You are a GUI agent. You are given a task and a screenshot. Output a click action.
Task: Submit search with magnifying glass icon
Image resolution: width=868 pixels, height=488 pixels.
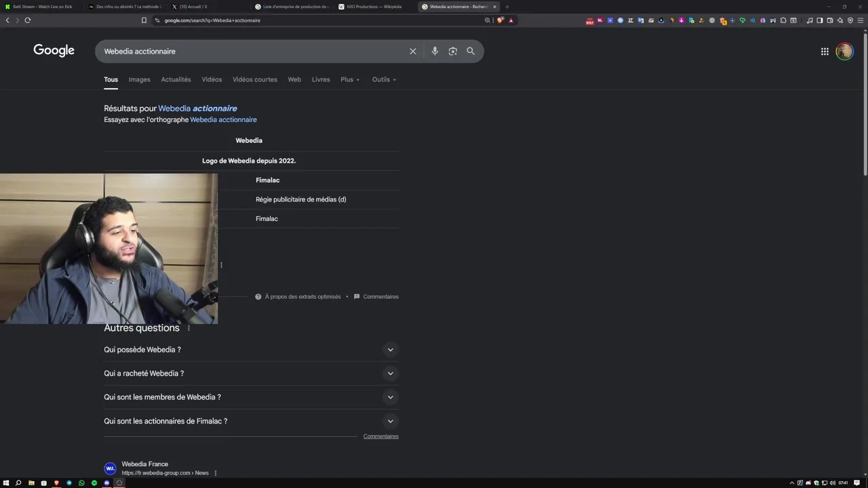coord(471,52)
